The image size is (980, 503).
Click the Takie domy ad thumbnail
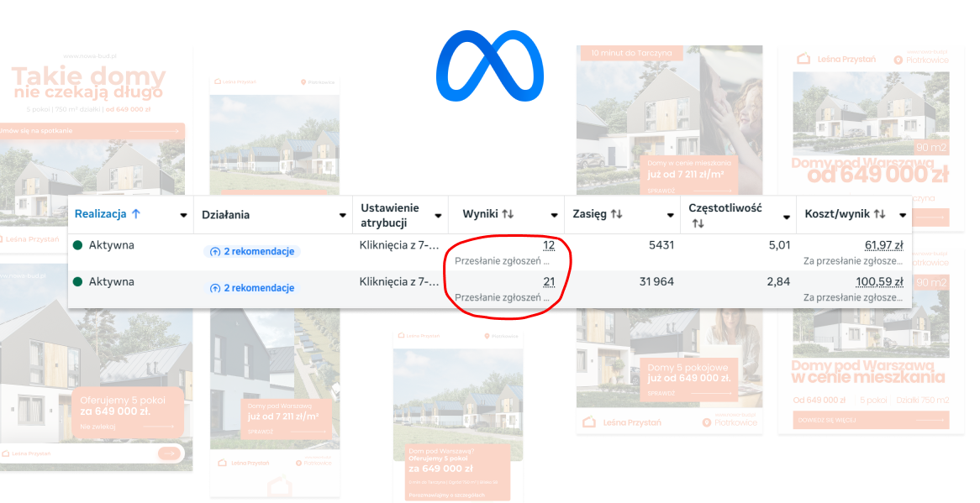(x=92, y=109)
